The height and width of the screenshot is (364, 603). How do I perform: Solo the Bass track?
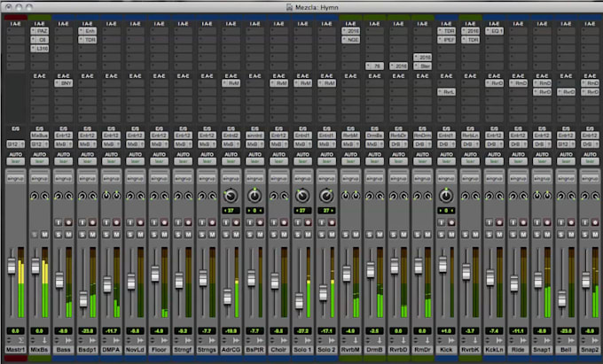59,234
